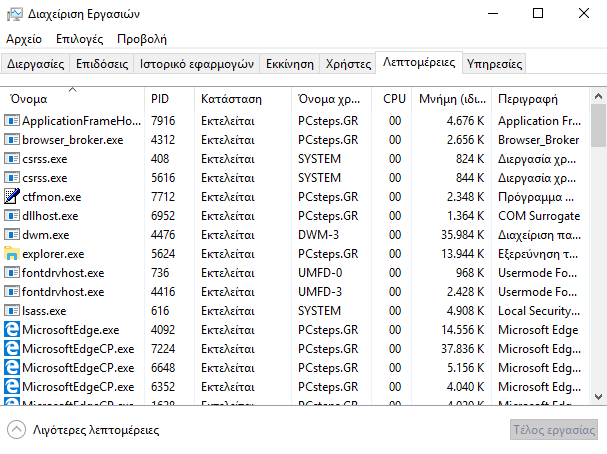Viewport: 607px width, 454px height.
Task: Select the explorer.exe process name
Action: point(53,254)
